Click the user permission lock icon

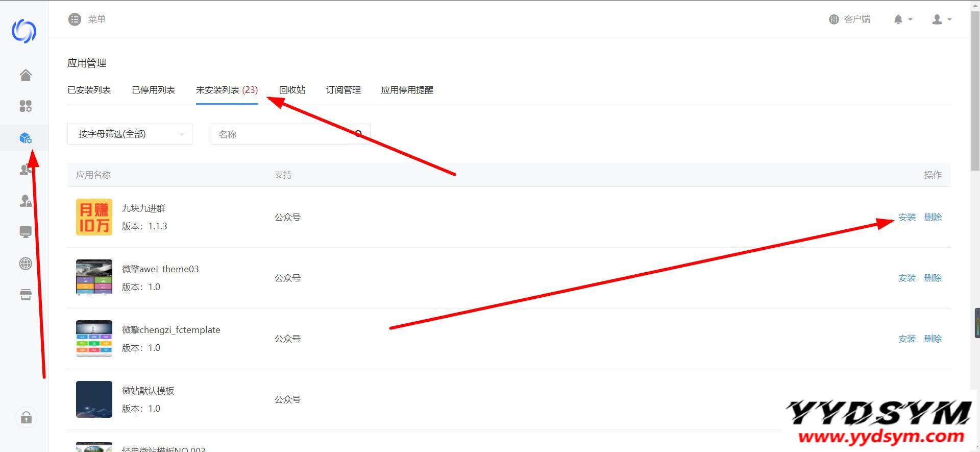tap(26, 201)
